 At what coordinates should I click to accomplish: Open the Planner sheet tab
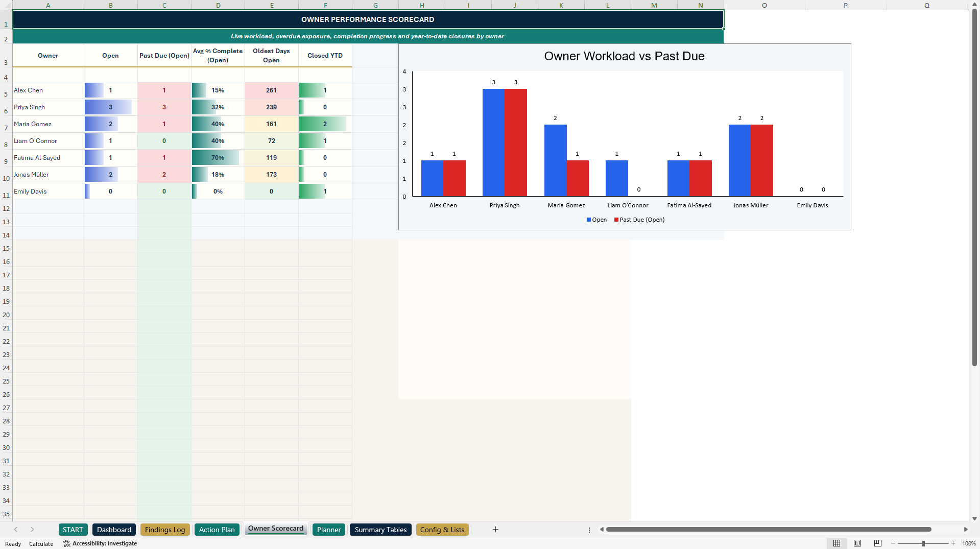(x=329, y=530)
